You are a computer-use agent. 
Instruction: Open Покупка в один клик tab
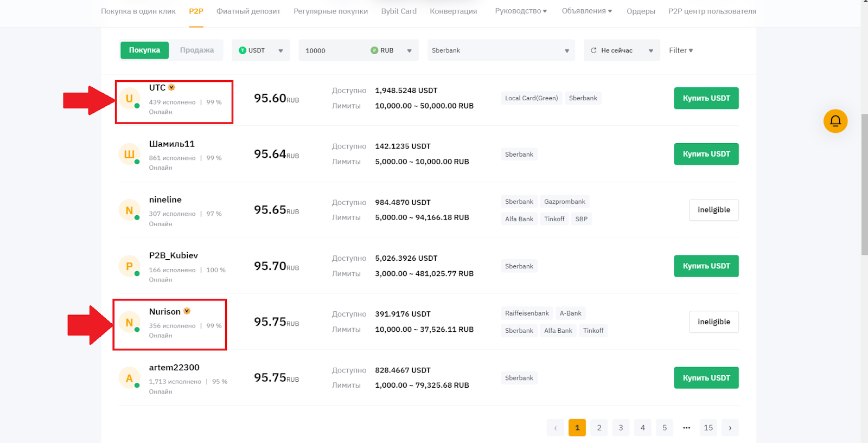(138, 11)
